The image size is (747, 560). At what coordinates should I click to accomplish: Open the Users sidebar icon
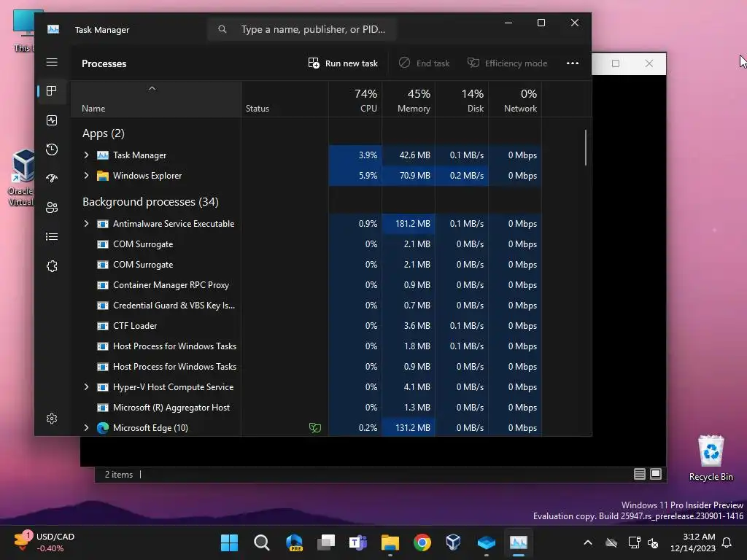tap(52, 208)
